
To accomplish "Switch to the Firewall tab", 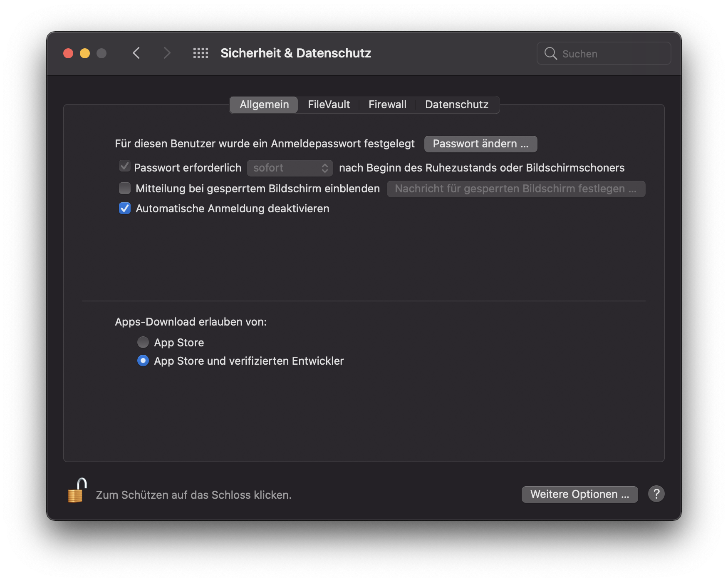I will [x=387, y=104].
